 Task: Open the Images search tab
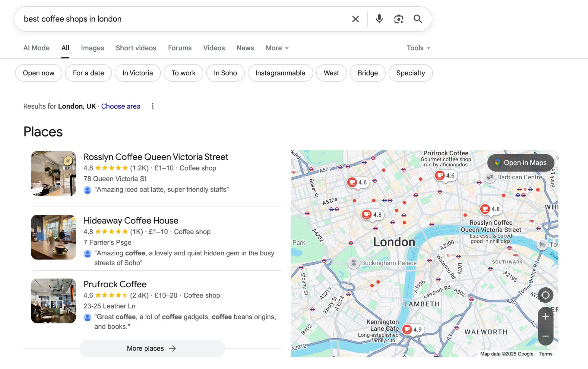92,48
